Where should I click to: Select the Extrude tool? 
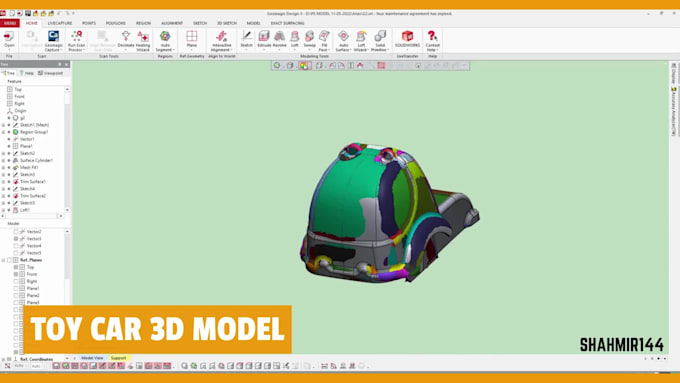click(x=264, y=39)
